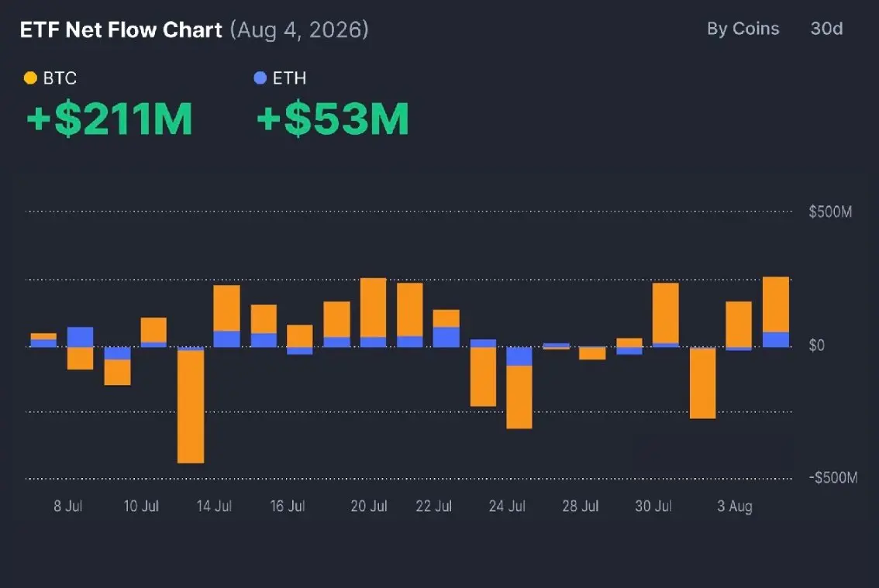The width and height of the screenshot is (879, 588).
Task: Click the blue ETH legend dot
Action: pos(260,78)
